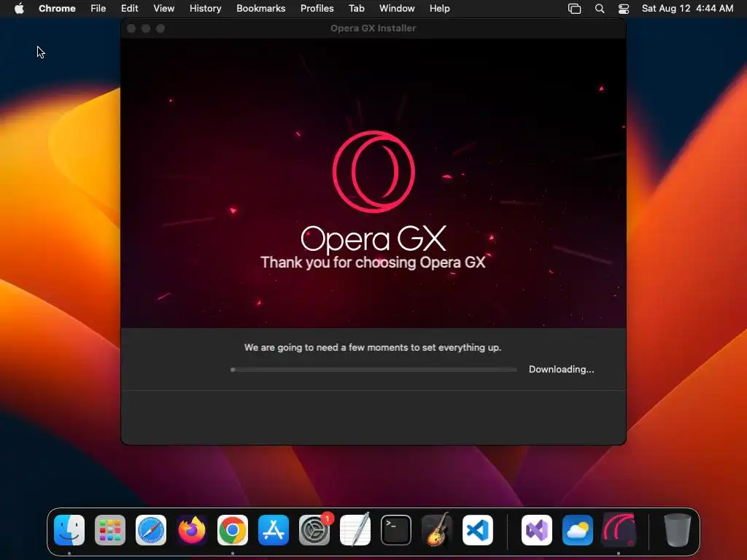This screenshot has width=747, height=560.
Task: Open the Weather app from Dock
Action: (x=578, y=530)
